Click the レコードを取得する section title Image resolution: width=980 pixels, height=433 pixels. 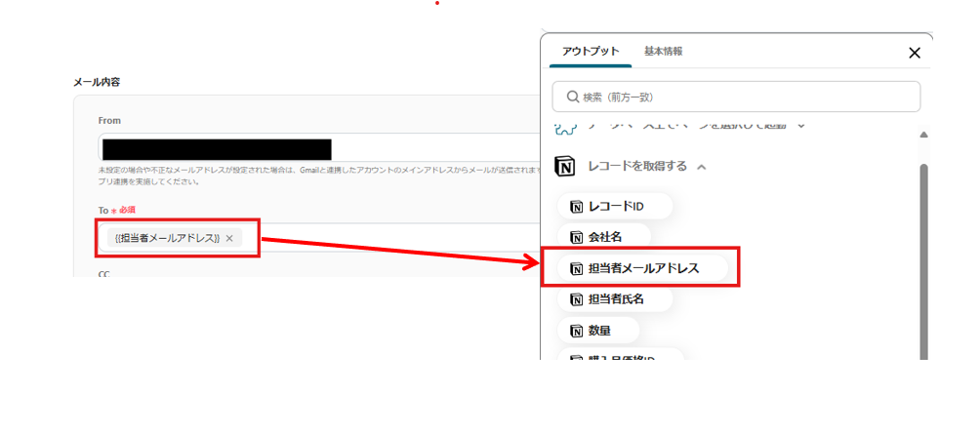point(637,167)
